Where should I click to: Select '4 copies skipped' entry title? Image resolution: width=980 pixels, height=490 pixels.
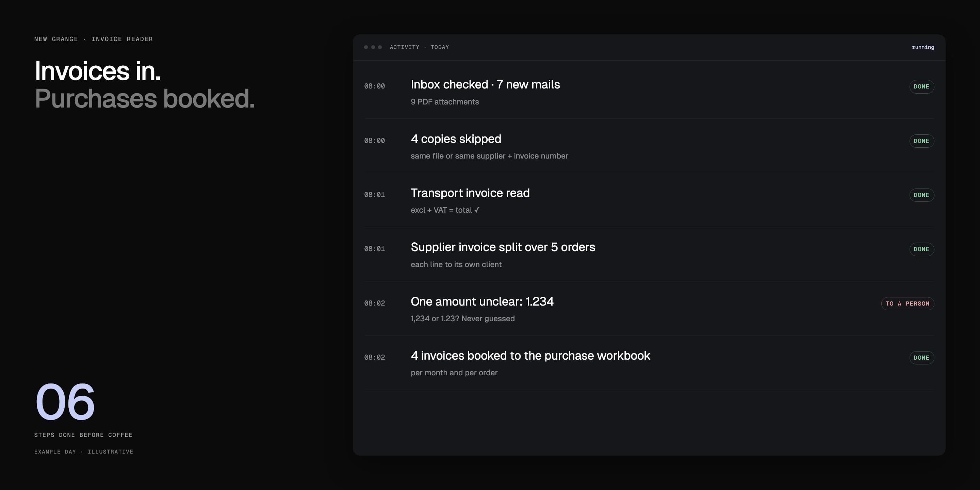(x=456, y=139)
